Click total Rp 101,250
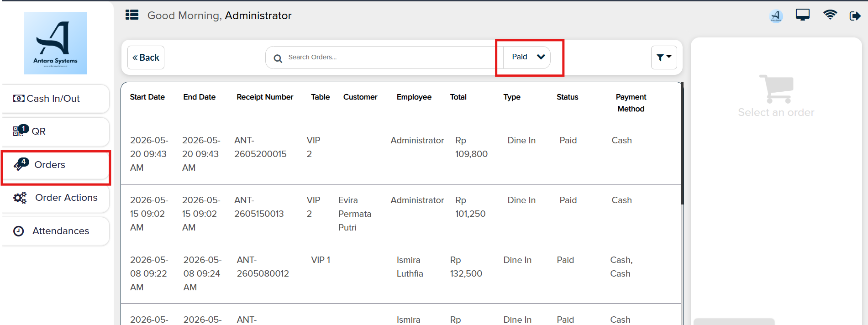This screenshot has height=325, width=868. click(470, 207)
